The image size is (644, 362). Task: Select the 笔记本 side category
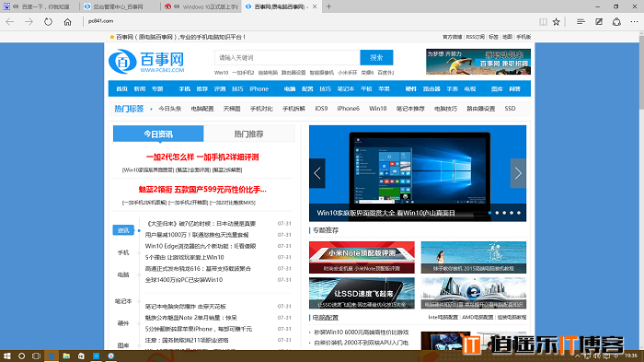tap(123, 301)
